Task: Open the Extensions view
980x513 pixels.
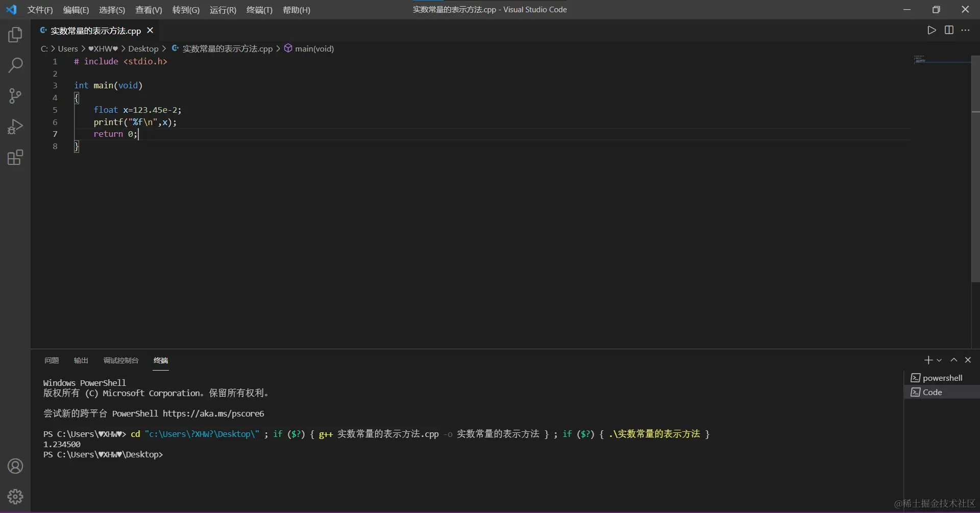Action: pos(15,157)
